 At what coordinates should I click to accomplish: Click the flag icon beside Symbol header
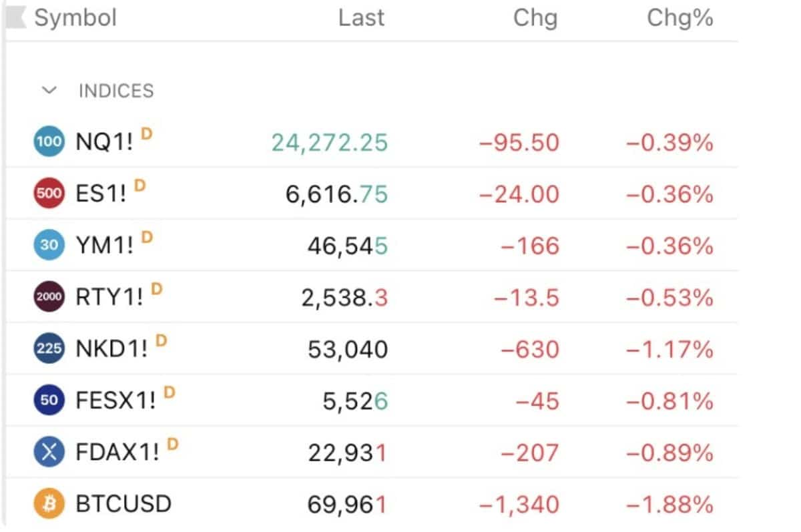click(16, 18)
